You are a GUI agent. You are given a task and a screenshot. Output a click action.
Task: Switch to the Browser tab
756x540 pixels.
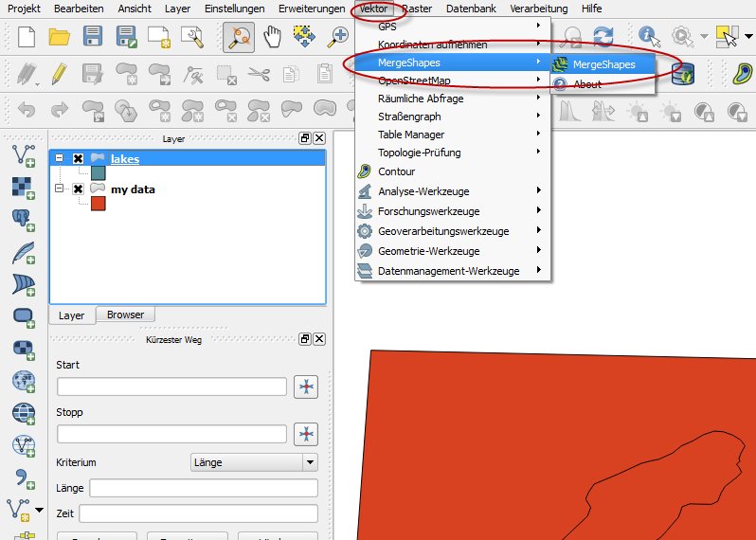pyautogui.click(x=125, y=315)
